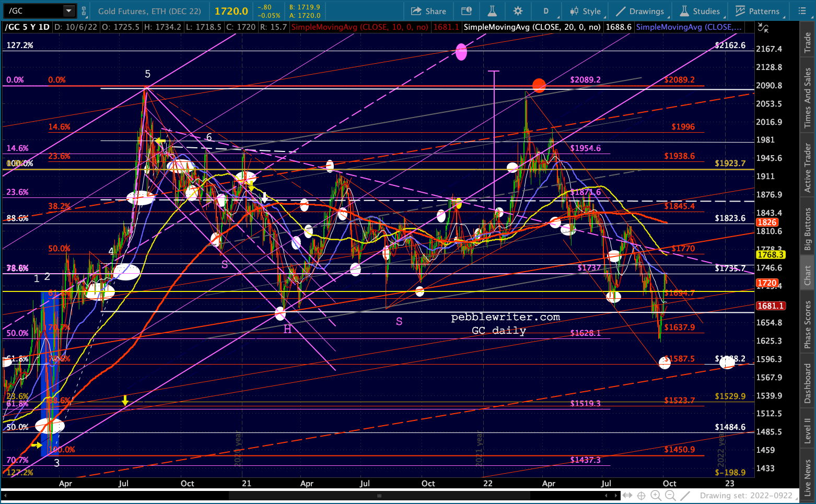Click the magenta H pattern label
The width and height of the screenshot is (816, 504).
coord(287,330)
